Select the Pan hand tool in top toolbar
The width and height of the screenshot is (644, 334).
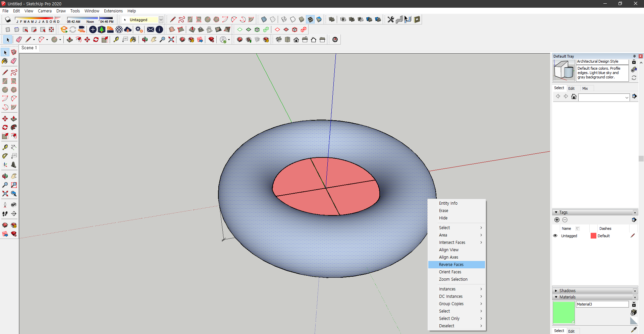[x=154, y=40]
